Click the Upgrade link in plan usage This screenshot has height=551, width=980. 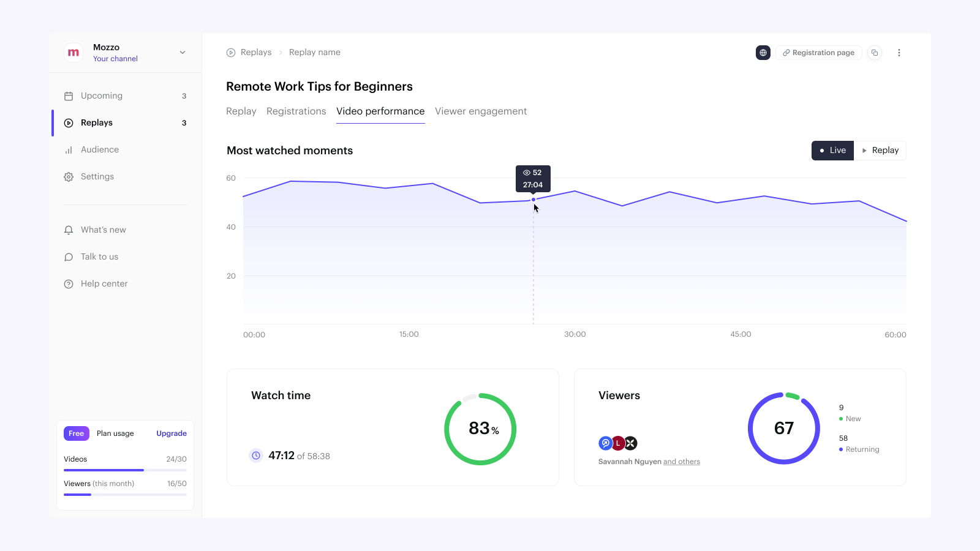(171, 433)
